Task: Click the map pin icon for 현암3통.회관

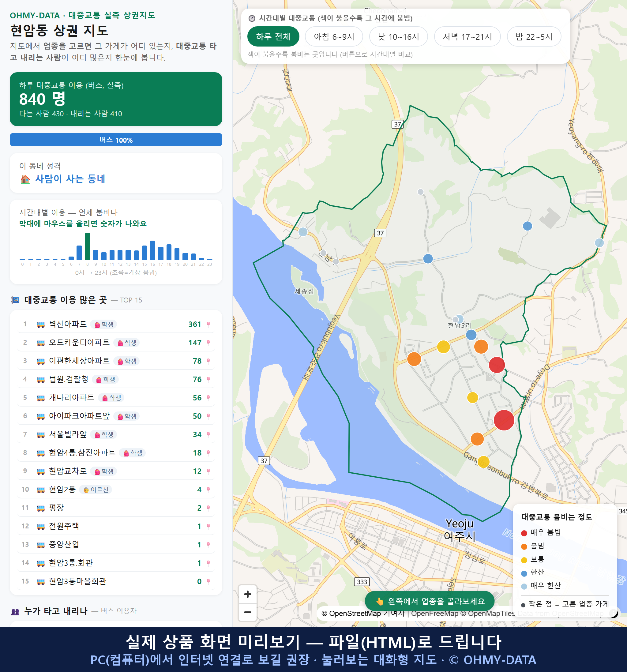Action: click(x=208, y=563)
